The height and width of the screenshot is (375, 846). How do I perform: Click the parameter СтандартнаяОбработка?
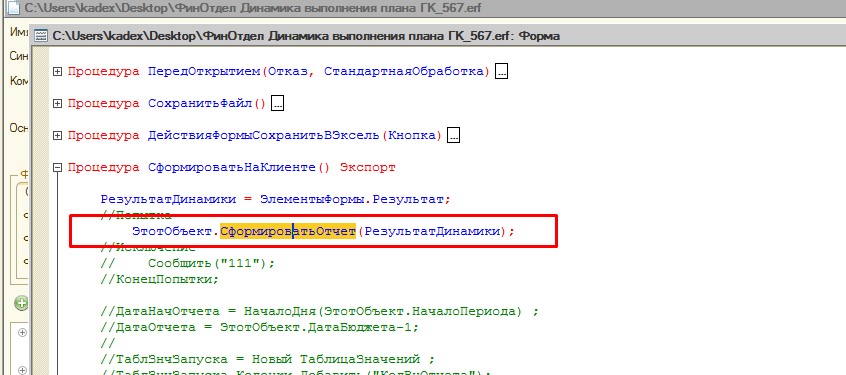tap(404, 72)
